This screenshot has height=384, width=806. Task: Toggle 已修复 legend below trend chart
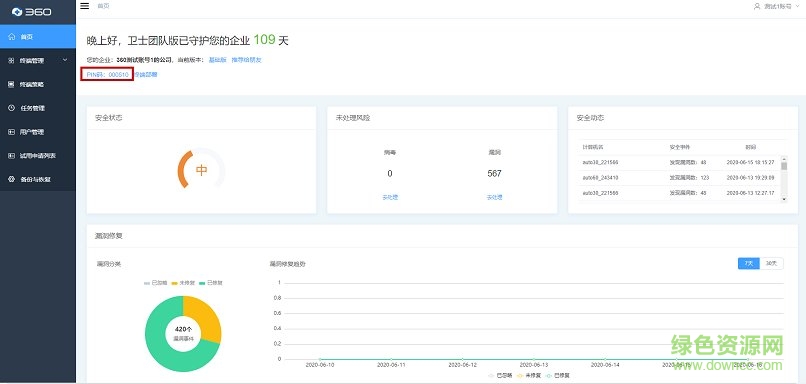[557, 376]
